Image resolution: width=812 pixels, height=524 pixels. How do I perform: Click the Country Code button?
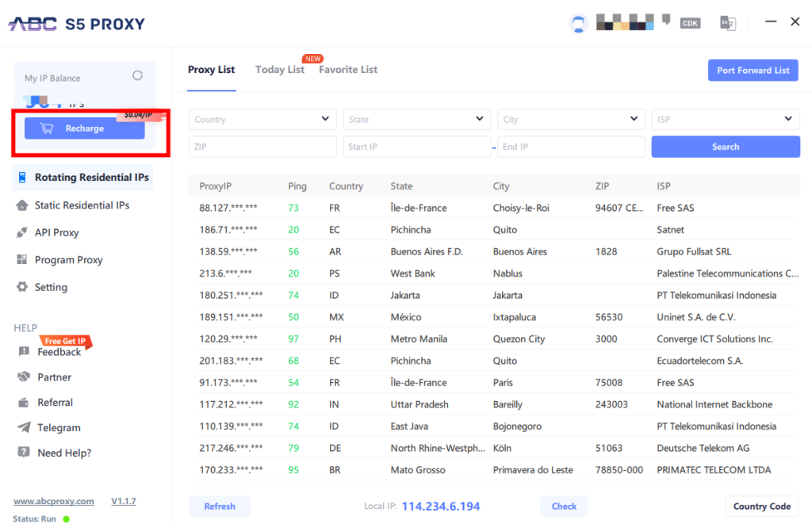pos(762,506)
